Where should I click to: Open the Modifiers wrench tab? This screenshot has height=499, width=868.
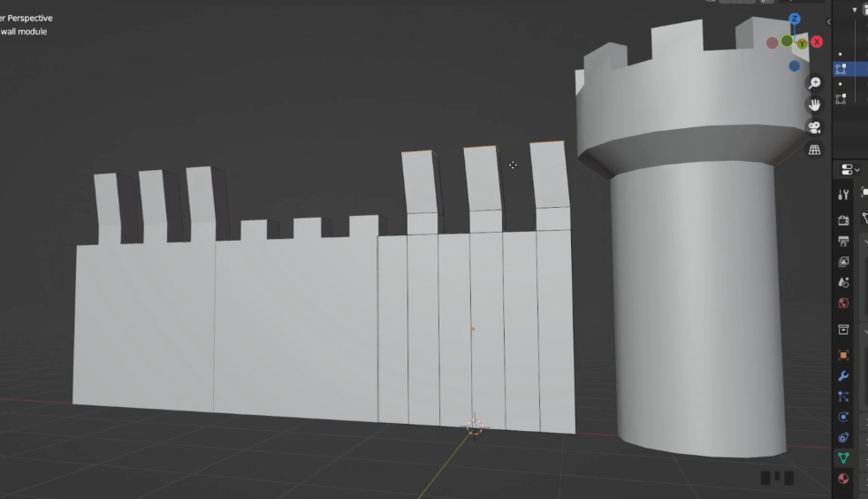(x=843, y=376)
